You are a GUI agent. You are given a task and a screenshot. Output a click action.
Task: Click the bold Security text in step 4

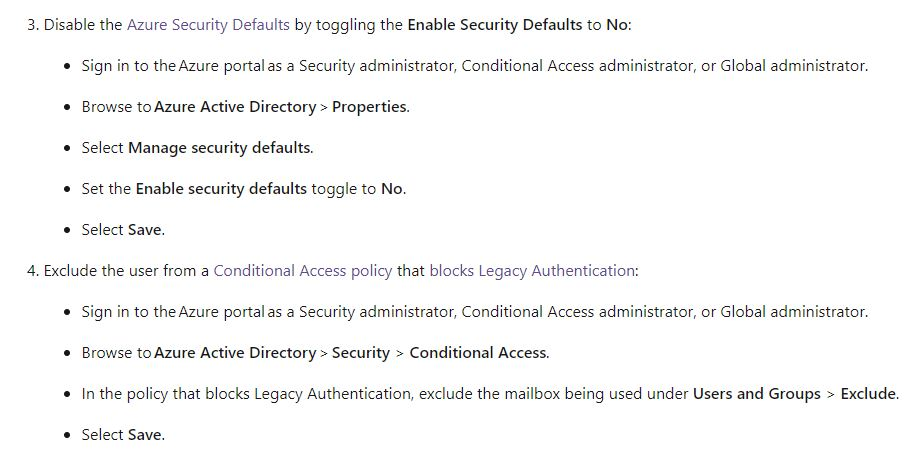coord(361,353)
